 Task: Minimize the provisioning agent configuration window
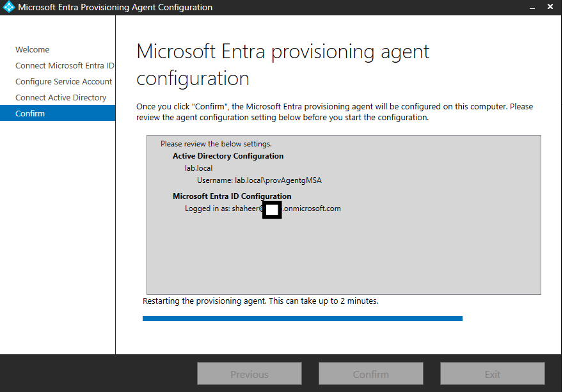click(532, 8)
